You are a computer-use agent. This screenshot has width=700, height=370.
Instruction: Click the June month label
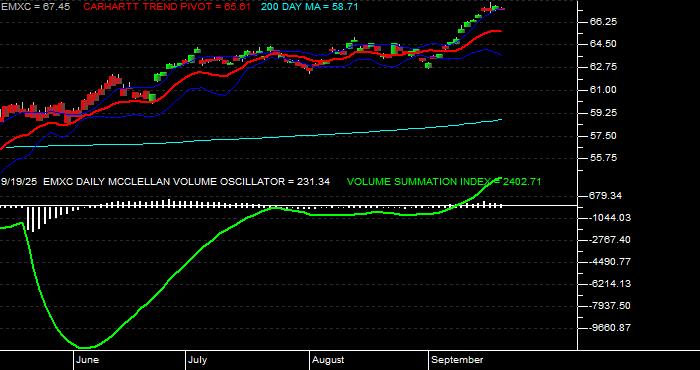[88, 360]
